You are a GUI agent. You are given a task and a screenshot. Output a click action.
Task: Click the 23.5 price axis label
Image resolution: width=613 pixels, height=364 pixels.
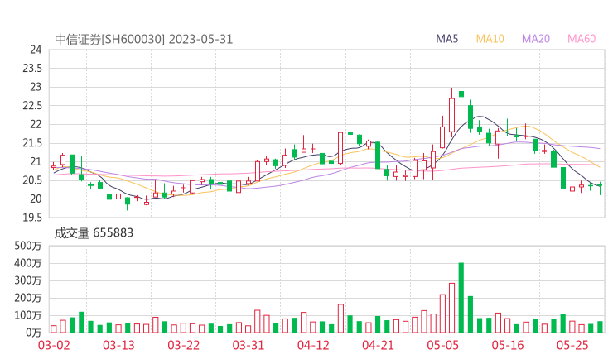click(32, 69)
